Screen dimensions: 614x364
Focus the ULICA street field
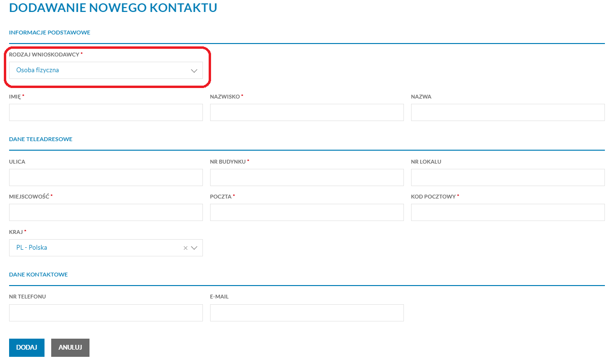pyautogui.click(x=105, y=177)
